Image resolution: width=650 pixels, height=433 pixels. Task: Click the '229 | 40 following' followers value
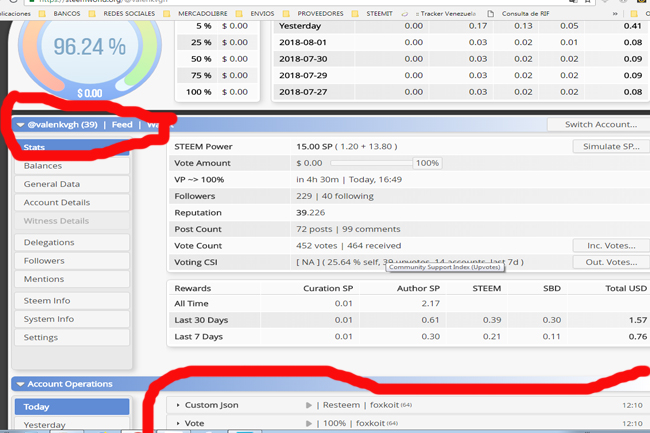click(335, 196)
